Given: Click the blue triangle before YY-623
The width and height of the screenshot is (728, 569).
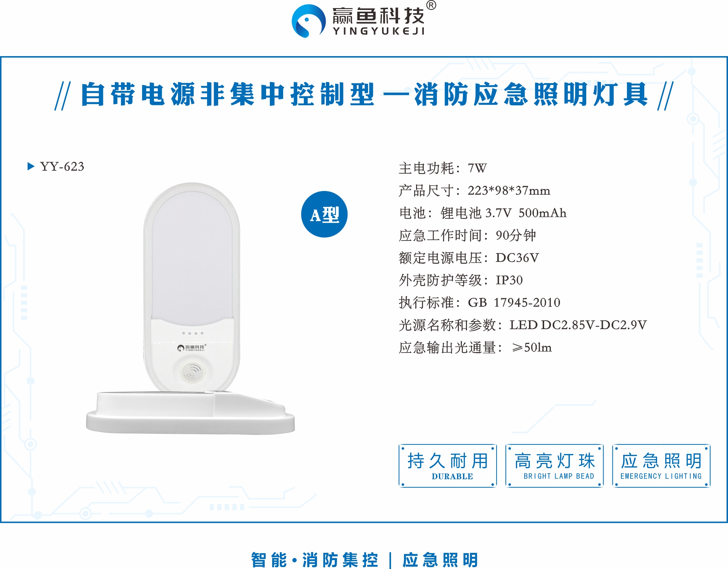Looking at the screenshot, I should [31, 166].
